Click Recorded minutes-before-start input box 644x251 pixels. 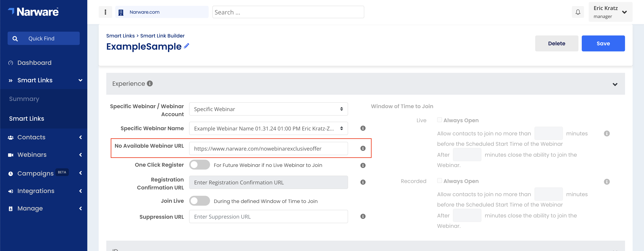(x=548, y=194)
